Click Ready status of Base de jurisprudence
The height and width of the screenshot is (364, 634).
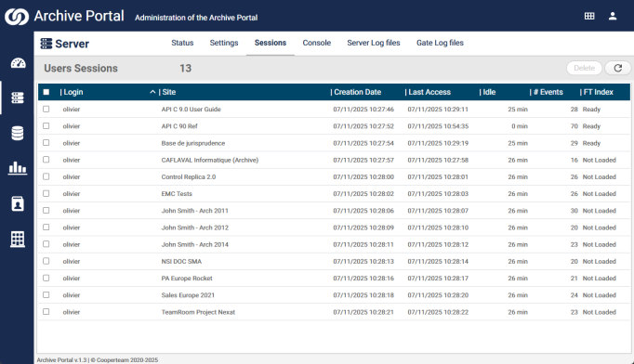(x=591, y=143)
